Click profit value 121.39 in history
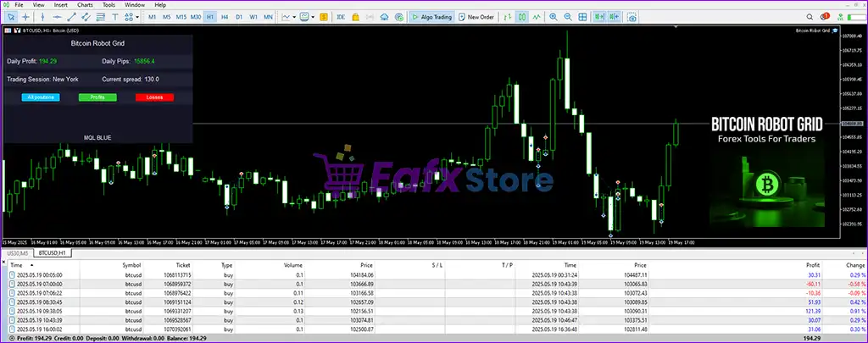This screenshot has height=343, width=868. click(x=813, y=311)
